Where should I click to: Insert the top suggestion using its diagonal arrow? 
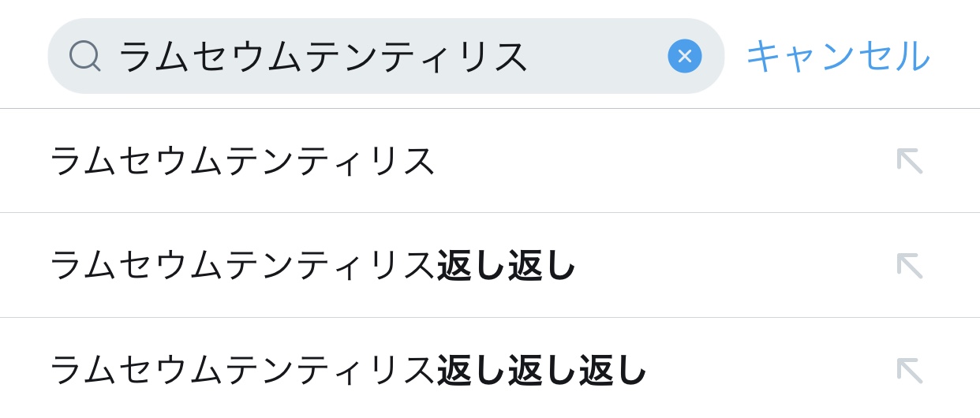[909, 161]
